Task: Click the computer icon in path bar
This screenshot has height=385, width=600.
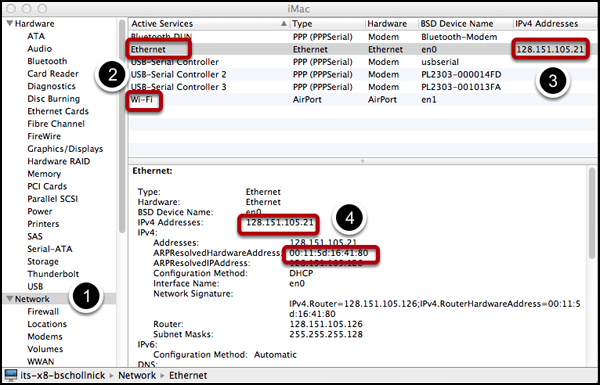Action: pos(11,375)
